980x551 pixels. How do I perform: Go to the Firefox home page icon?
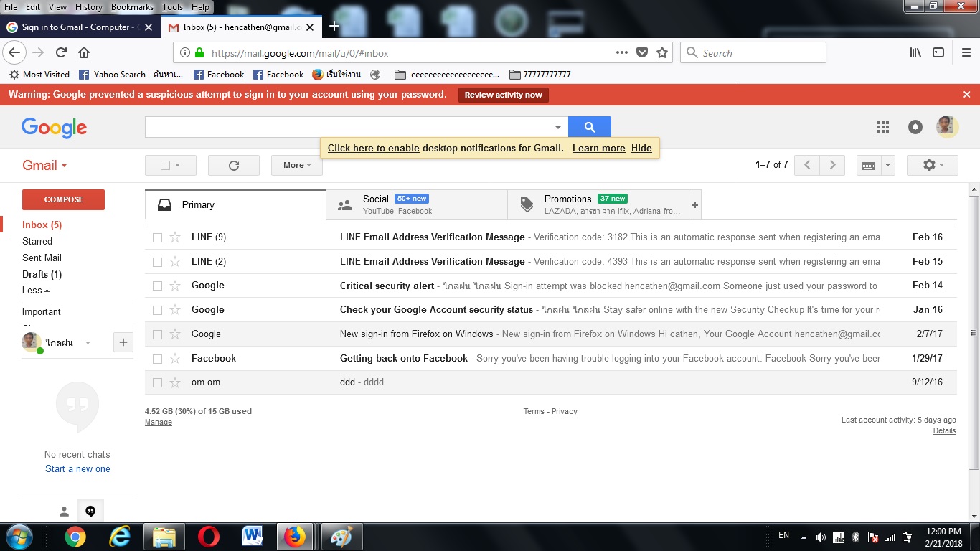[84, 52]
